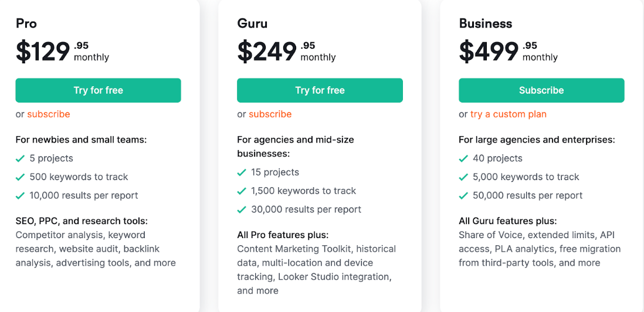
Task: Click the Pro plan Try for free button
Action: coord(98,90)
